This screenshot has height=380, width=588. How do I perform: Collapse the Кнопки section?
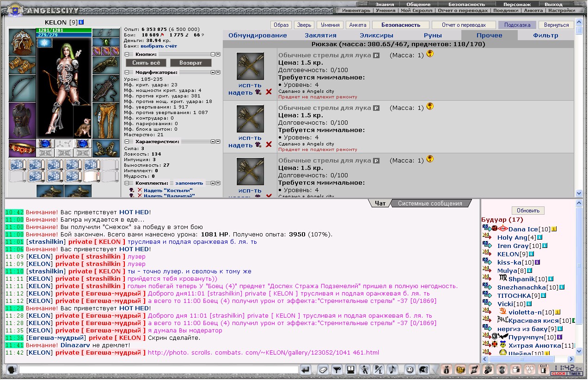click(127, 54)
